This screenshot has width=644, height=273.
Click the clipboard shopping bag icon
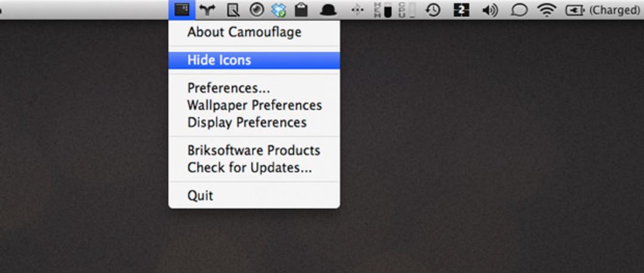pyautogui.click(x=301, y=10)
